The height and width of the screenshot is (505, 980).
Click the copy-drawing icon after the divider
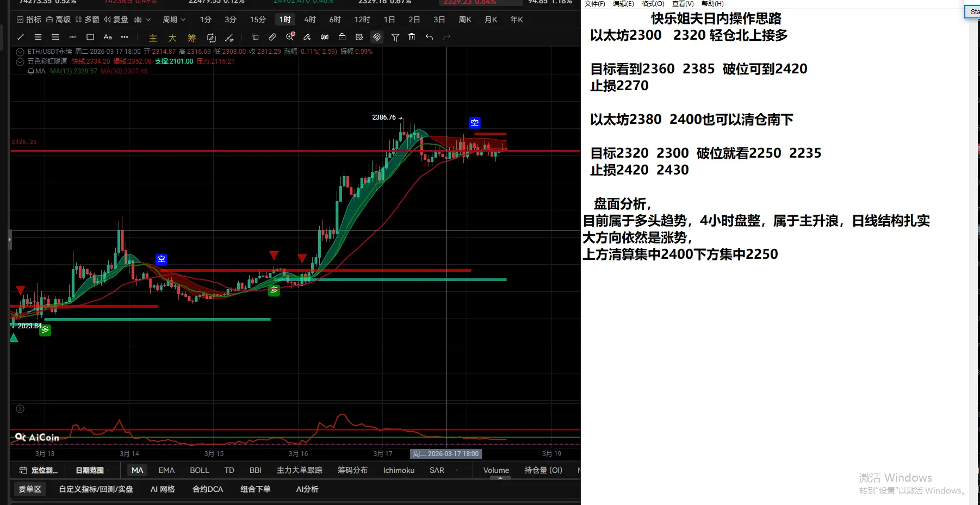[255, 37]
